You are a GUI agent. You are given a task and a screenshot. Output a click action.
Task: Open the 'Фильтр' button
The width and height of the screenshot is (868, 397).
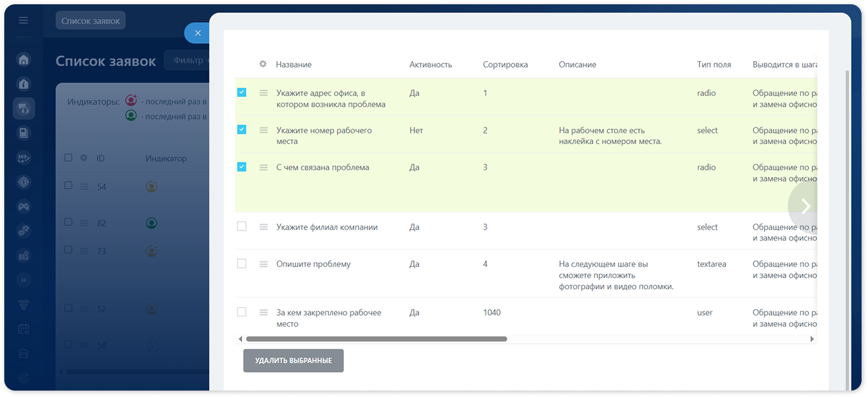(188, 60)
